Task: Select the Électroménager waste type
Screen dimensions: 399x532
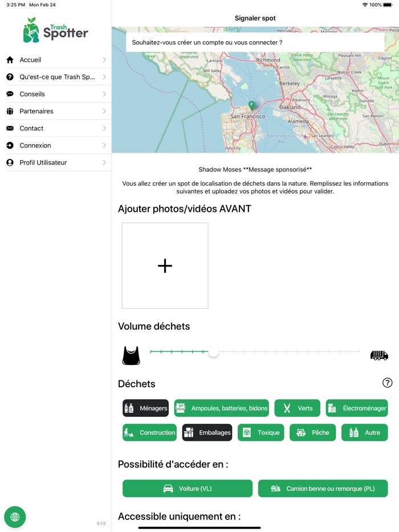Action: (x=357, y=408)
